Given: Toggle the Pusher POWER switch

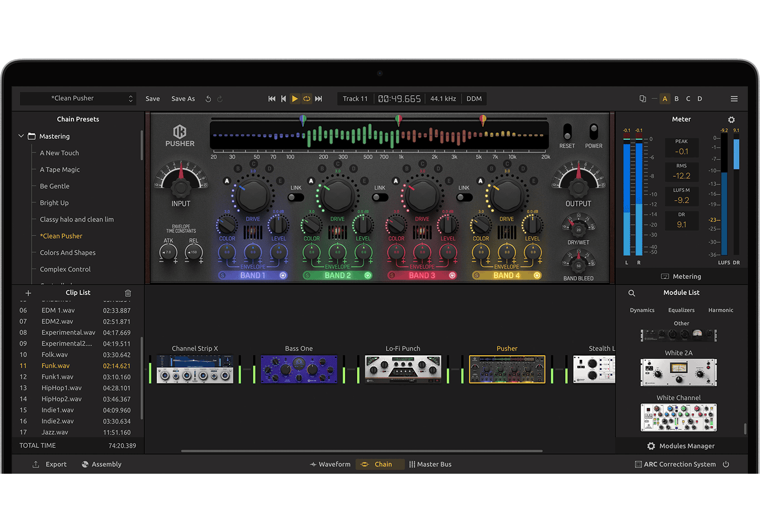Looking at the screenshot, I should point(594,133).
